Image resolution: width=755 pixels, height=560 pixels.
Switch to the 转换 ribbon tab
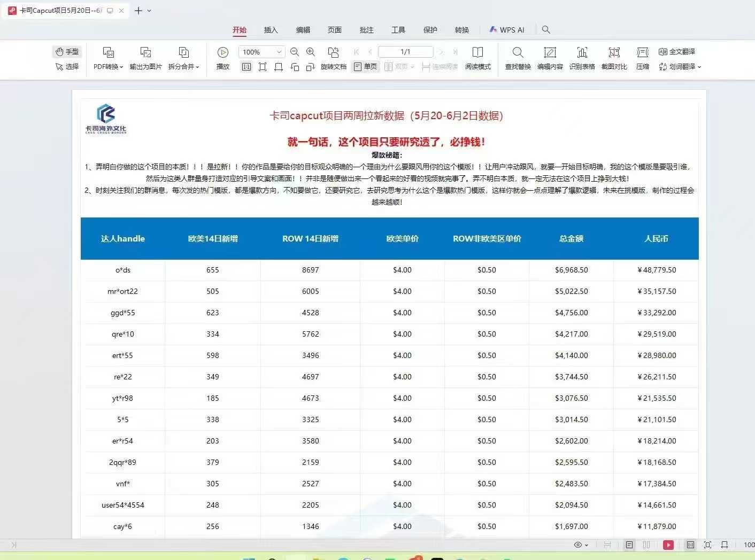click(x=462, y=30)
